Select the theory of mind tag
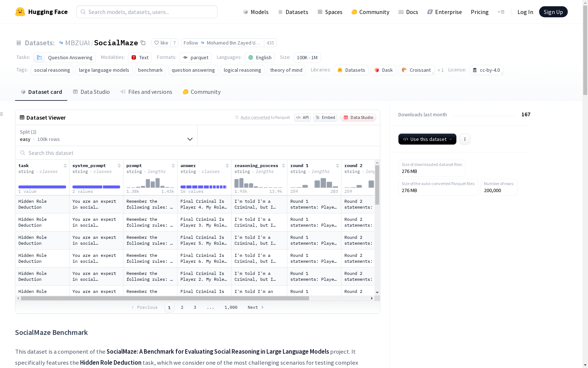Viewport: 588px width, 368px height. coord(286,70)
